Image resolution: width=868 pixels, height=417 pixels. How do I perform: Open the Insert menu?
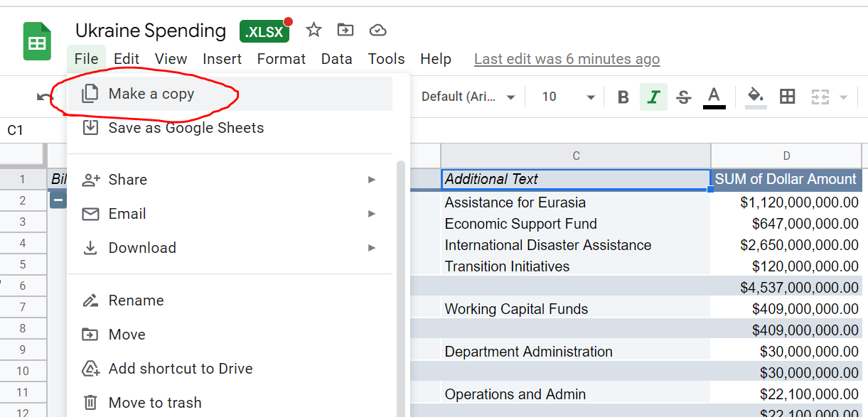[222, 59]
